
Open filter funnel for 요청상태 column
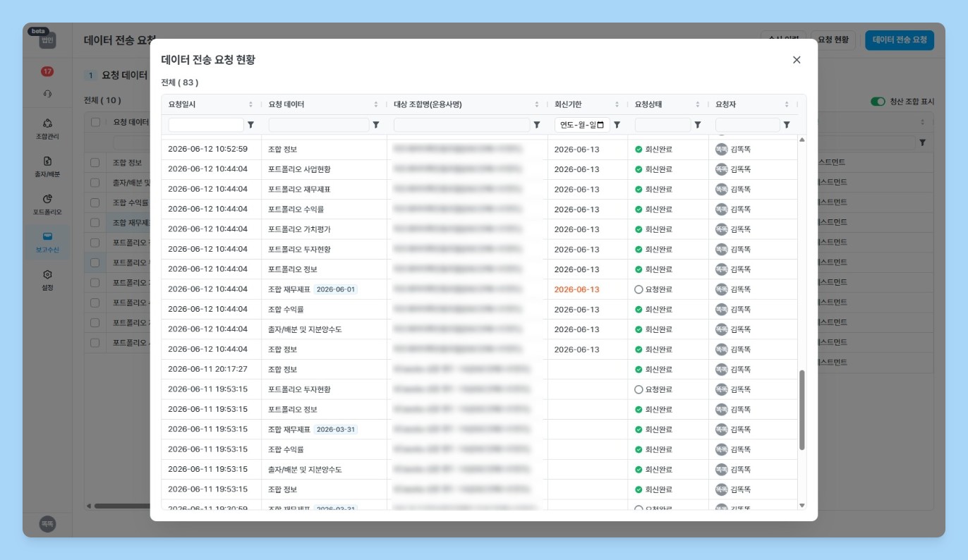[698, 125]
